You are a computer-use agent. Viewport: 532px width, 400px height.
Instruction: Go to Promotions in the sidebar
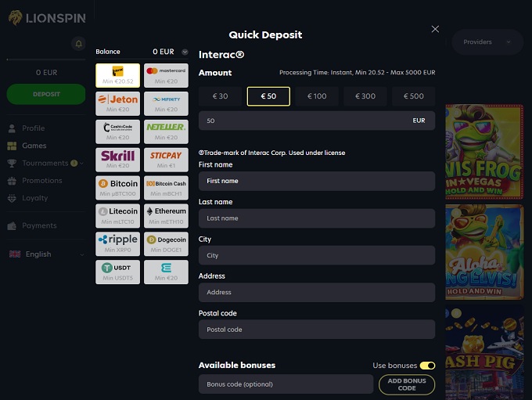[41, 181]
